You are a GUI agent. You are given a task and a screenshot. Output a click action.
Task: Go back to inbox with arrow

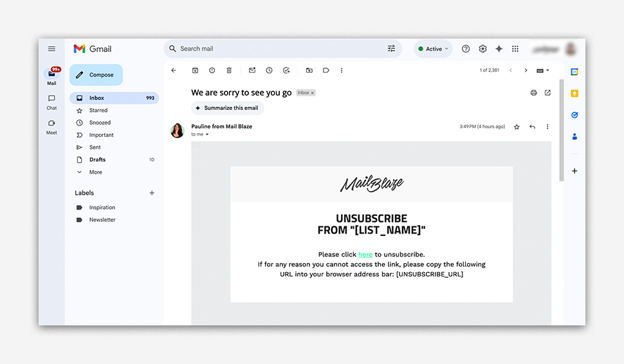[x=174, y=70]
